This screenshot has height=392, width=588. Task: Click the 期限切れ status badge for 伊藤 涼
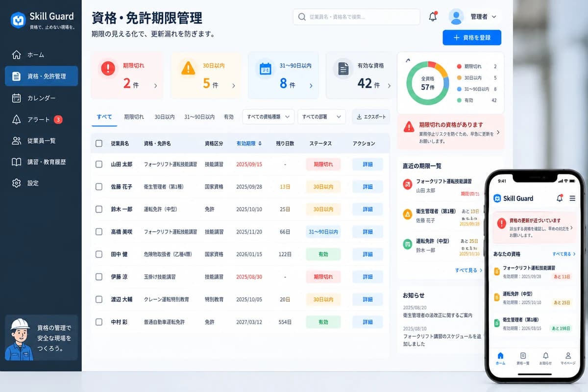pyautogui.click(x=323, y=277)
